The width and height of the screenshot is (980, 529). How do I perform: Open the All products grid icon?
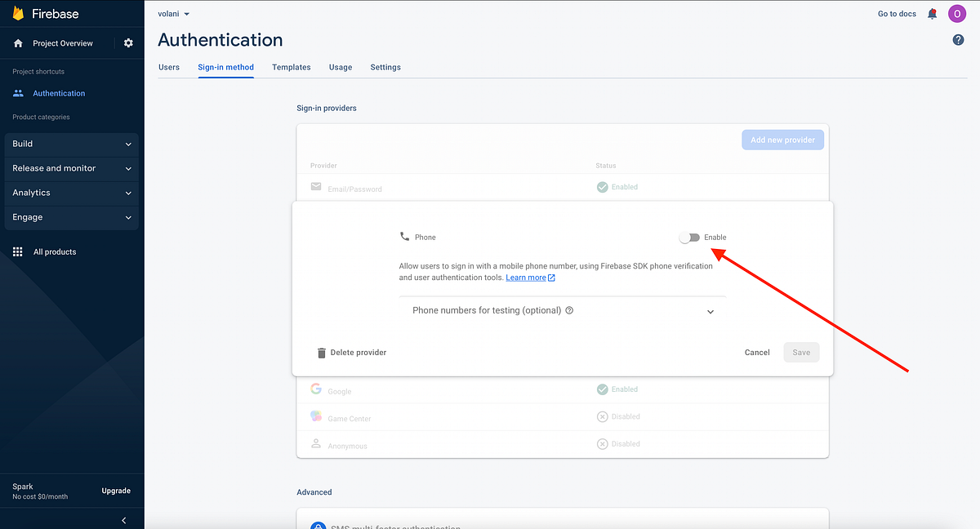[x=17, y=251]
